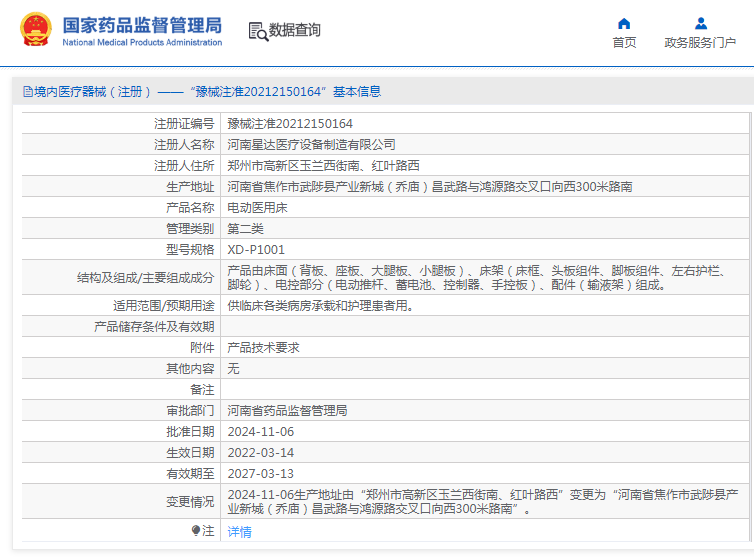
Task: Click the document icon beside 境内医疗器械
Action: coord(28,91)
